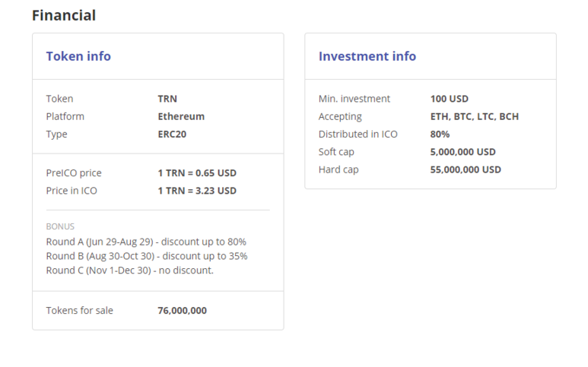Screen dimensions: 588x367
Task: Click the 55,000,000 USD hard cap value
Action: 466,169
